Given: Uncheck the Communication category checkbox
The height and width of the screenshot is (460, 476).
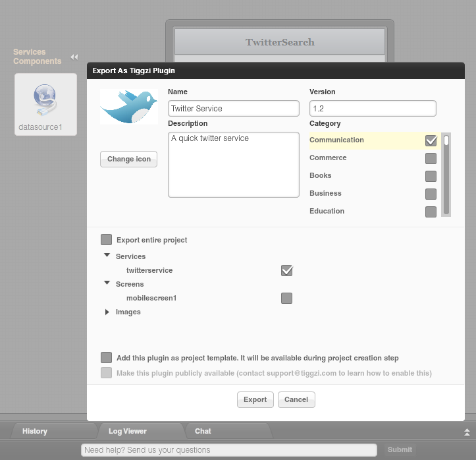Looking at the screenshot, I should point(431,140).
